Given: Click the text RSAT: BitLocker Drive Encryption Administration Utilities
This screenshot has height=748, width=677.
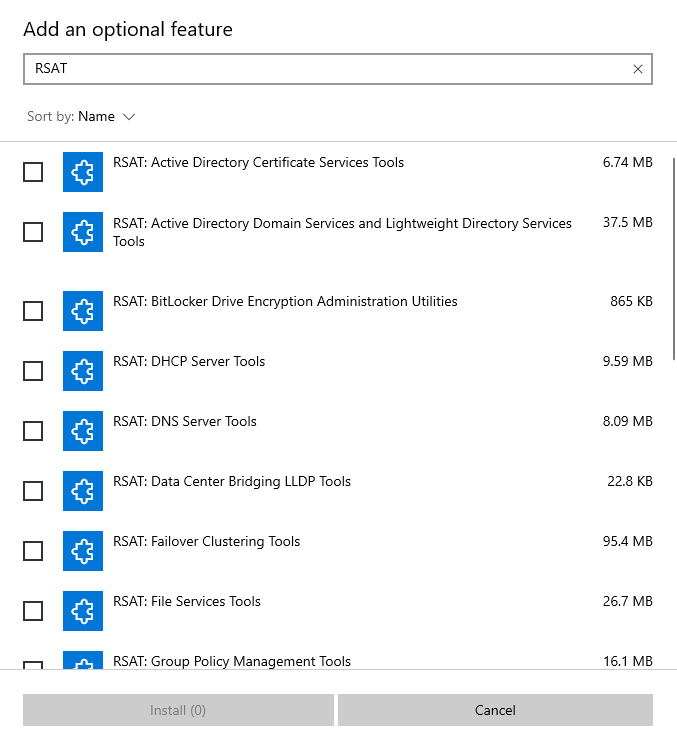Looking at the screenshot, I should (x=285, y=301).
